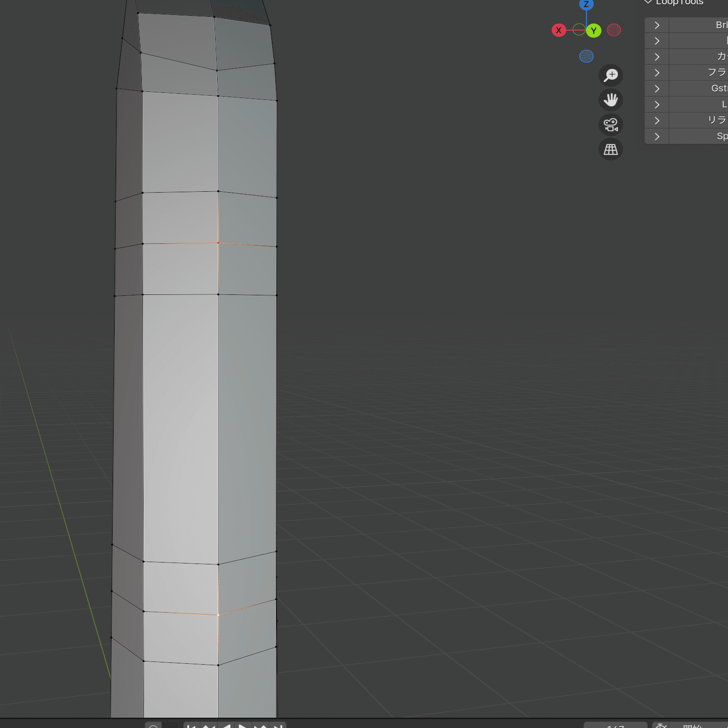Click the dotted blue negative Z gizmo ball
The height and width of the screenshot is (728, 728).
(x=586, y=56)
